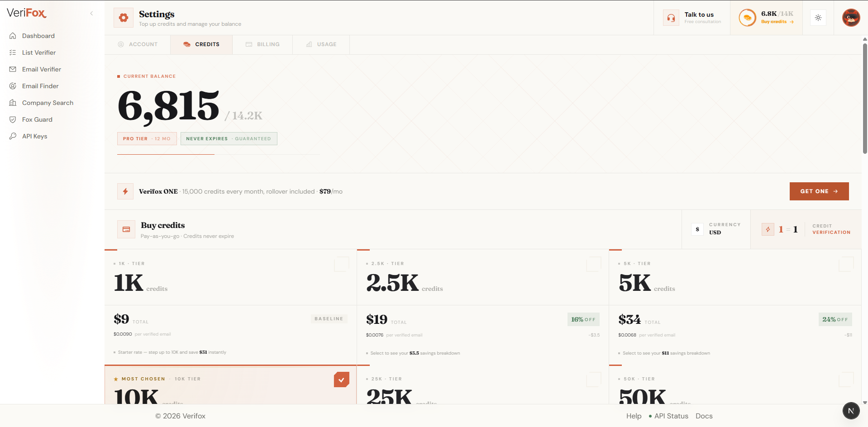Click the 16% OFF badge

[x=583, y=319]
